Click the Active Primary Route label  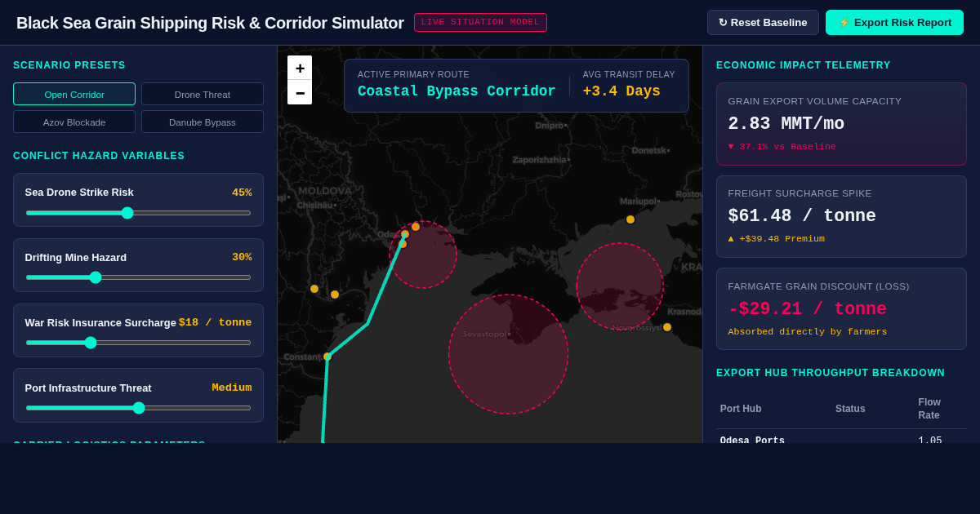tap(413, 74)
